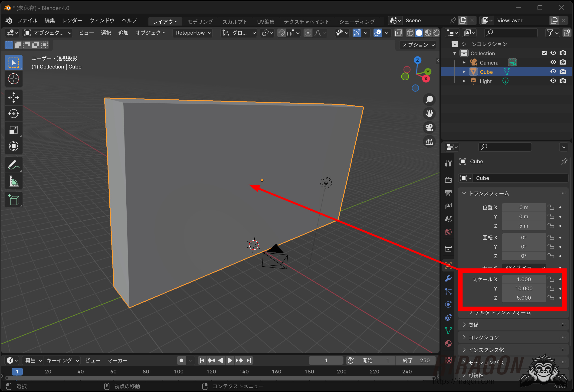Open the ファイル menu
Image resolution: width=574 pixels, height=392 pixels.
[27, 20]
